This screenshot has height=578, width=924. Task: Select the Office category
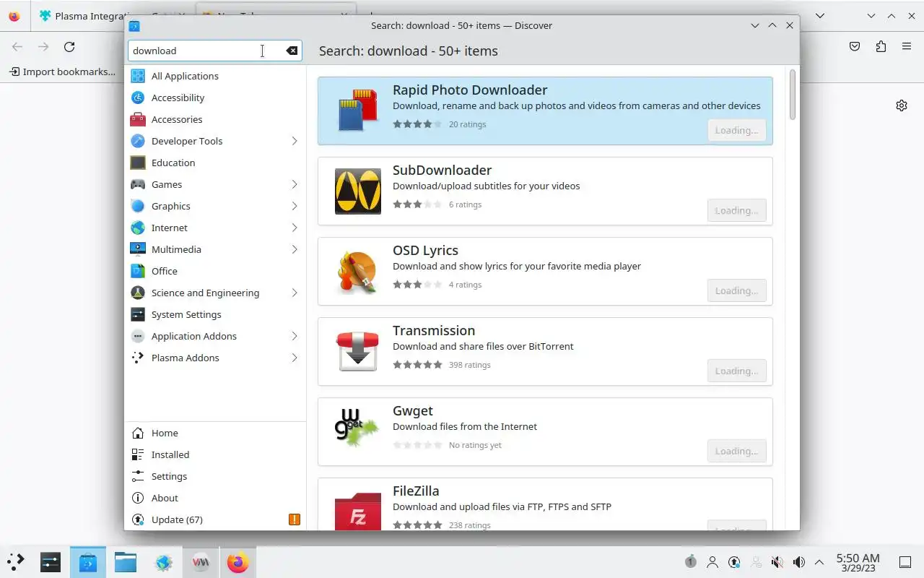point(215,271)
